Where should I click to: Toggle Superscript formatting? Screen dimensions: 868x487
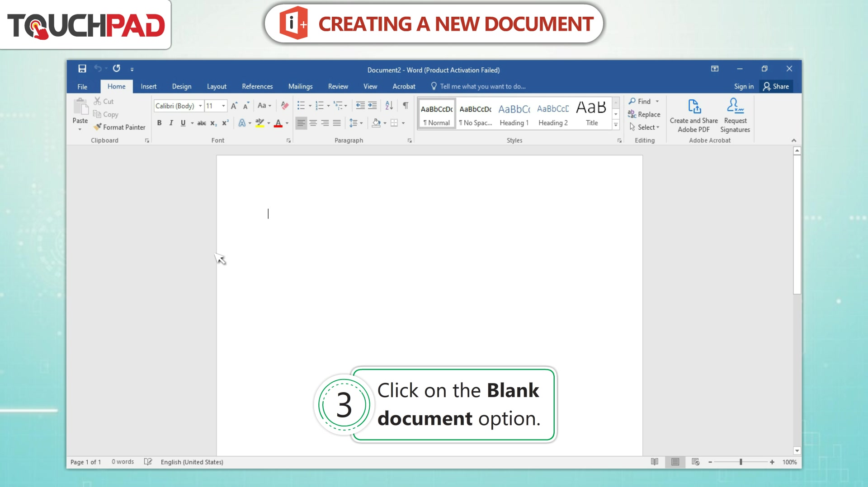point(225,123)
